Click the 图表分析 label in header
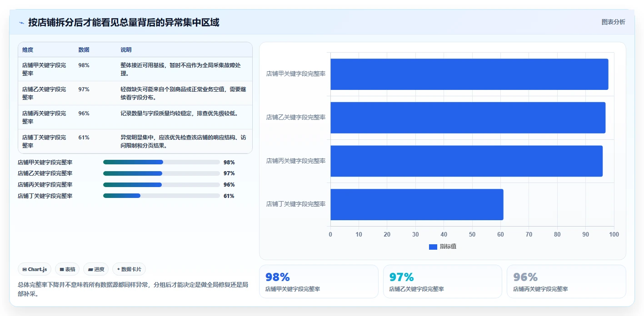 tap(613, 22)
